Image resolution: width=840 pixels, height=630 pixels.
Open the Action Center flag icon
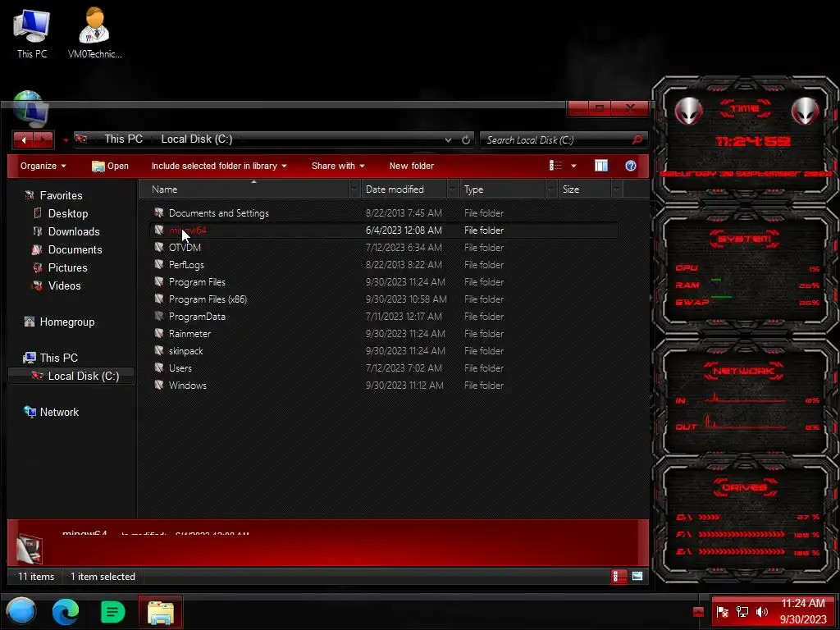coord(722,612)
